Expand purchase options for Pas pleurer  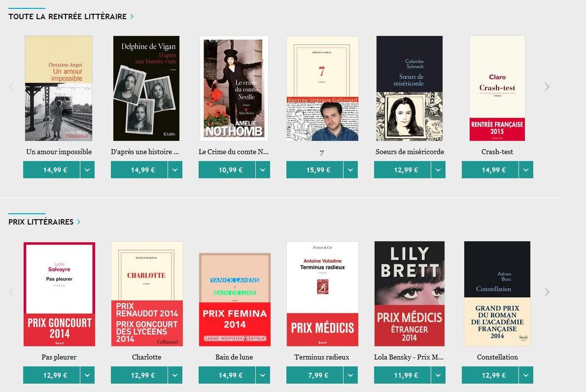(x=87, y=375)
